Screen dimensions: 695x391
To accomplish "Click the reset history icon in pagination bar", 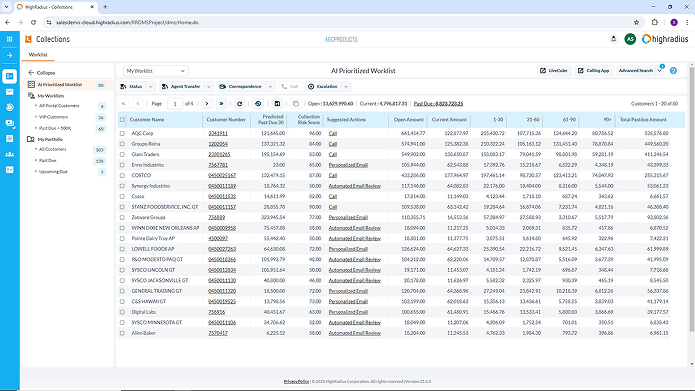I will point(258,104).
